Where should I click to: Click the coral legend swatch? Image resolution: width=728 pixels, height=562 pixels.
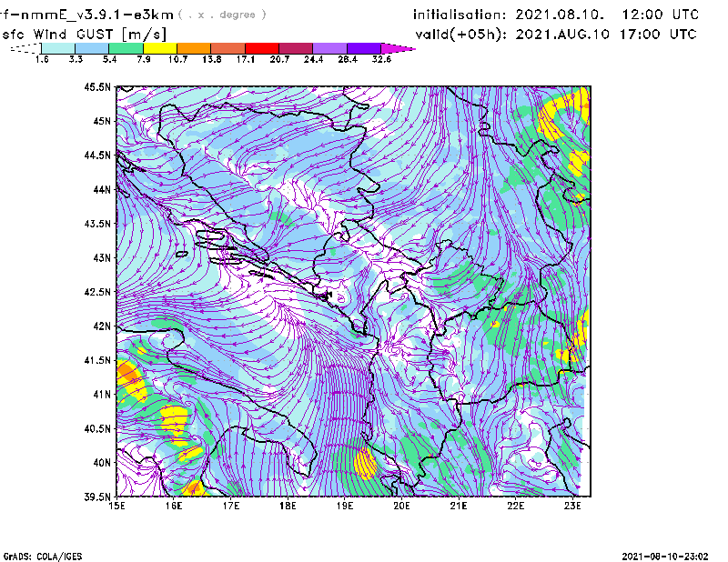[228, 48]
